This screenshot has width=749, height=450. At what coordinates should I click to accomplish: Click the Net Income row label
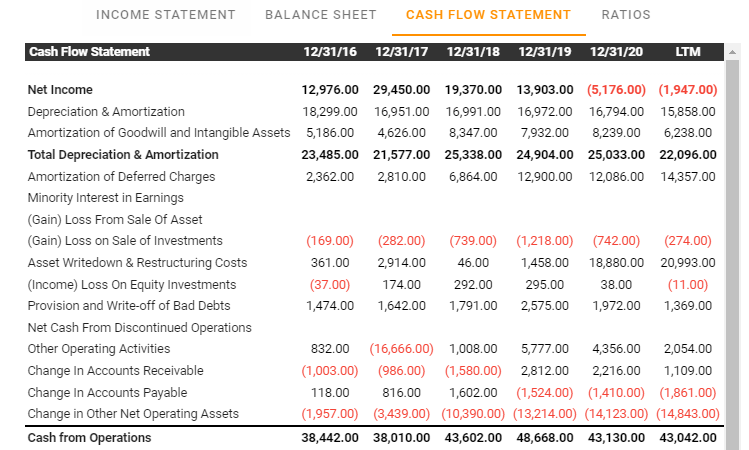coord(60,90)
